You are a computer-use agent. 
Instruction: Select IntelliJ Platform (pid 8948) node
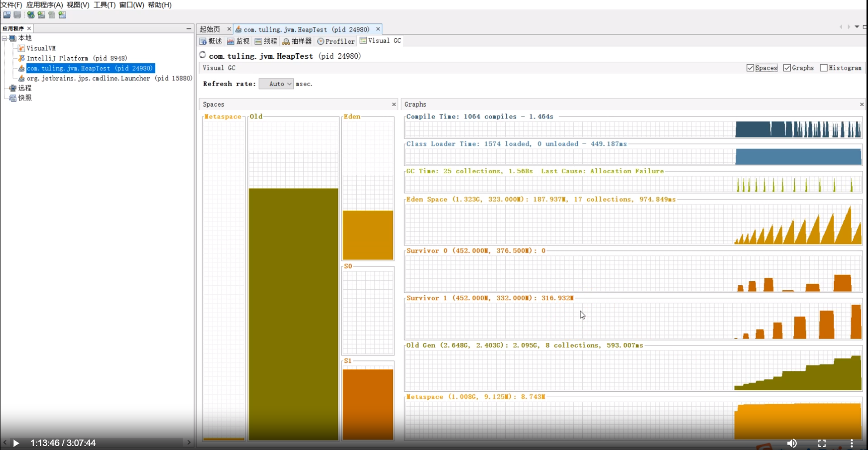(x=77, y=58)
